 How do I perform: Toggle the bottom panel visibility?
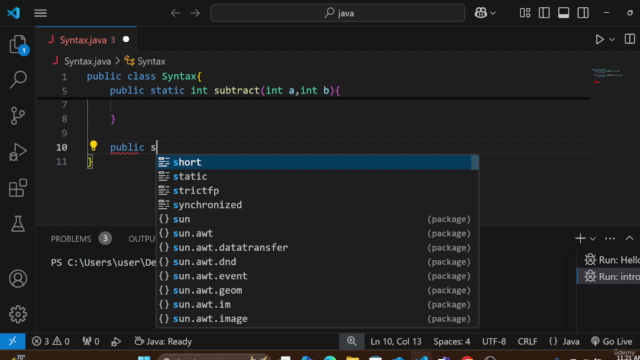(x=564, y=13)
